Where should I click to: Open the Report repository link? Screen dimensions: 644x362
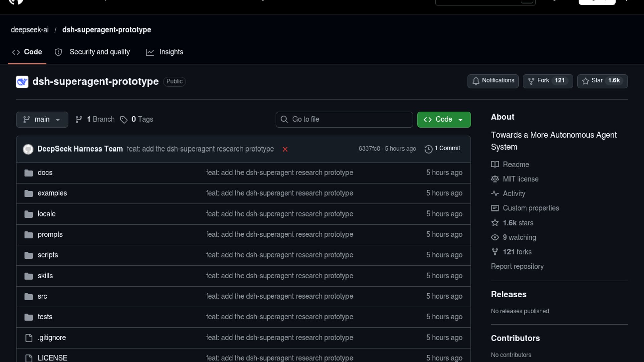click(517, 266)
